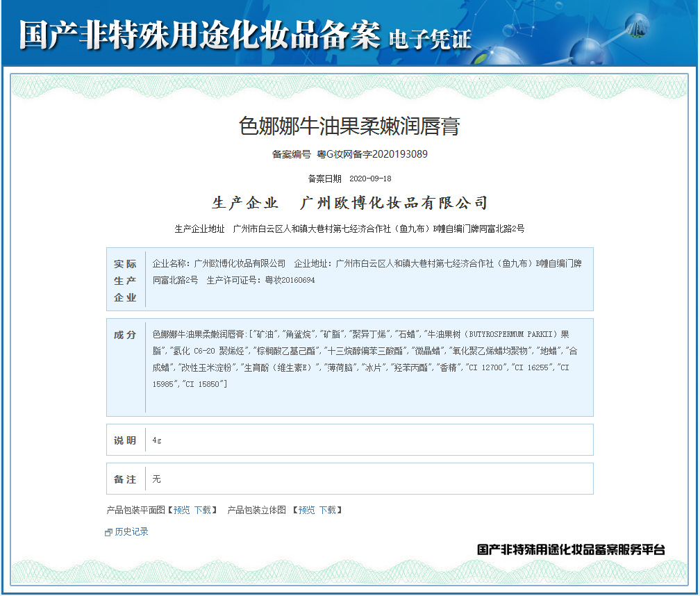
Task: Click the ingredient text CI 15850
Action: pos(203,384)
